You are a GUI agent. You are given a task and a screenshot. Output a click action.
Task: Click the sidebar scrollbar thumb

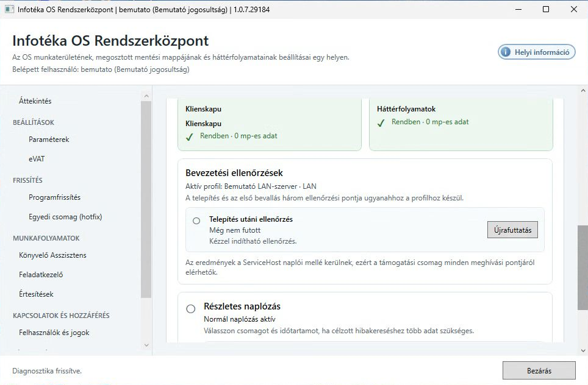[x=146, y=200]
